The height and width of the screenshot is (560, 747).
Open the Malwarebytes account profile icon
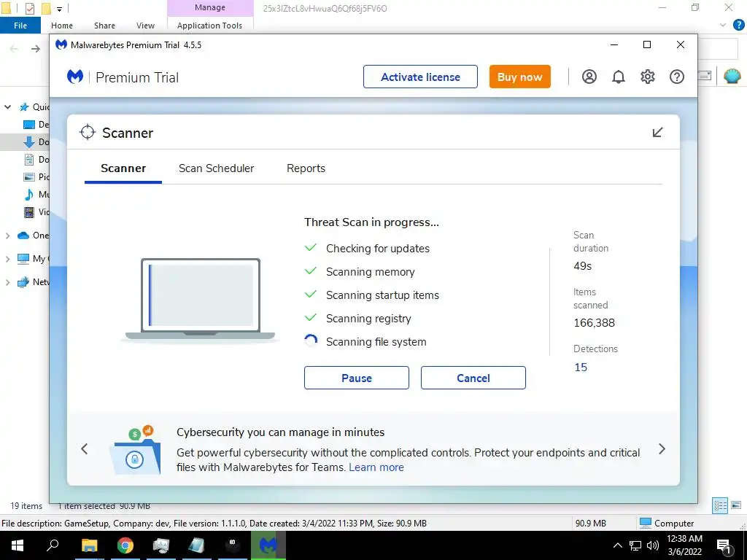(x=589, y=77)
